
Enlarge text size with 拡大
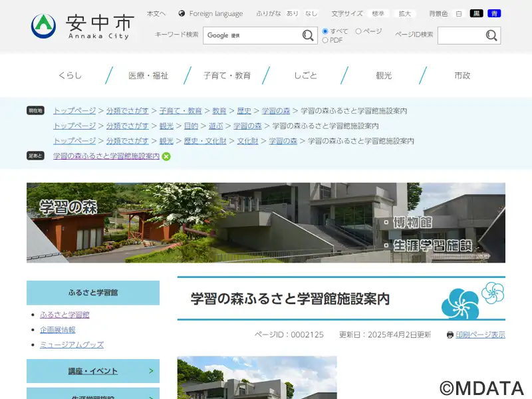pos(404,13)
